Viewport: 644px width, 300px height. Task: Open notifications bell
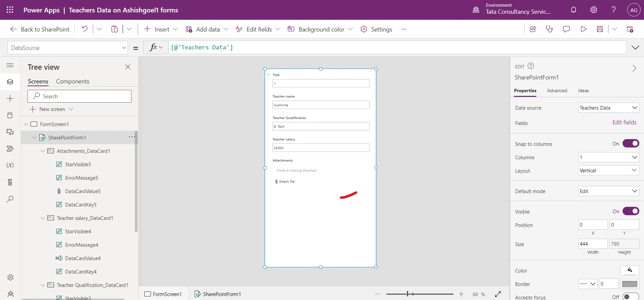tap(574, 10)
